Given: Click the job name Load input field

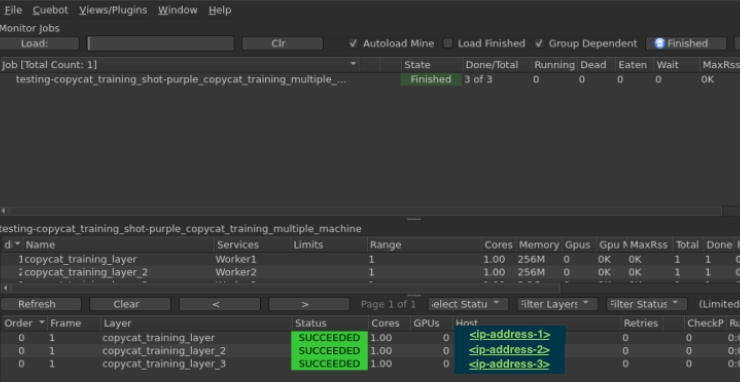Looking at the screenshot, I should [161, 43].
